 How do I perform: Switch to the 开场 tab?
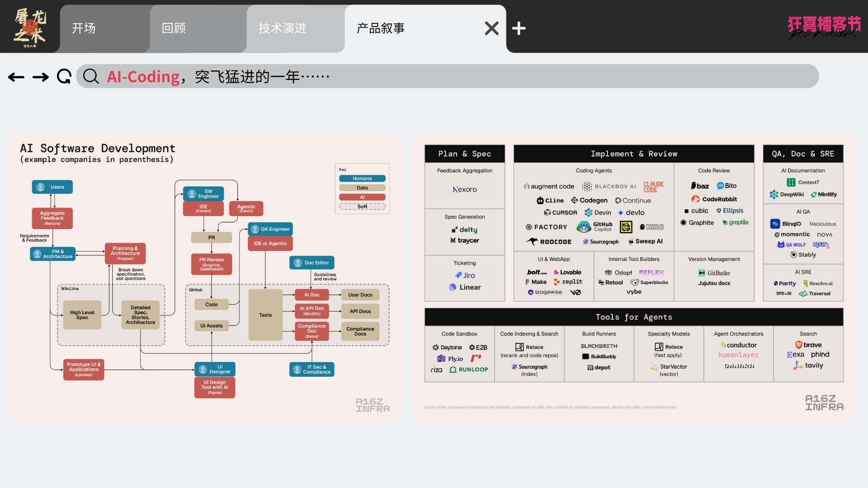(x=84, y=28)
